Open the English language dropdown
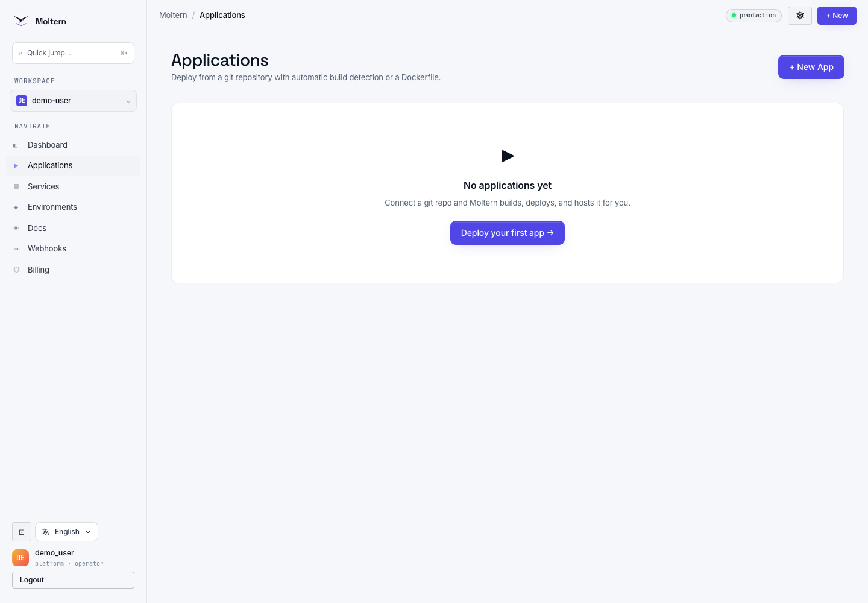Viewport: 868px width, 603px height. 66,532
